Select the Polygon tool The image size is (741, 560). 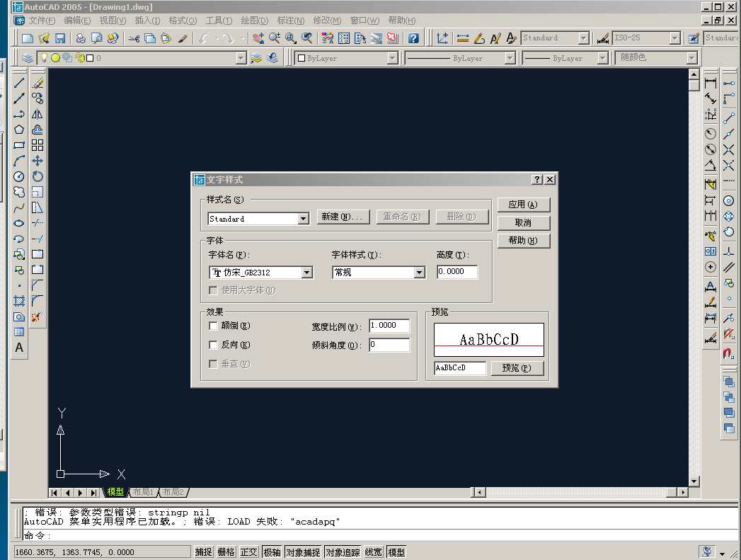pyautogui.click(x=19, y=130)
